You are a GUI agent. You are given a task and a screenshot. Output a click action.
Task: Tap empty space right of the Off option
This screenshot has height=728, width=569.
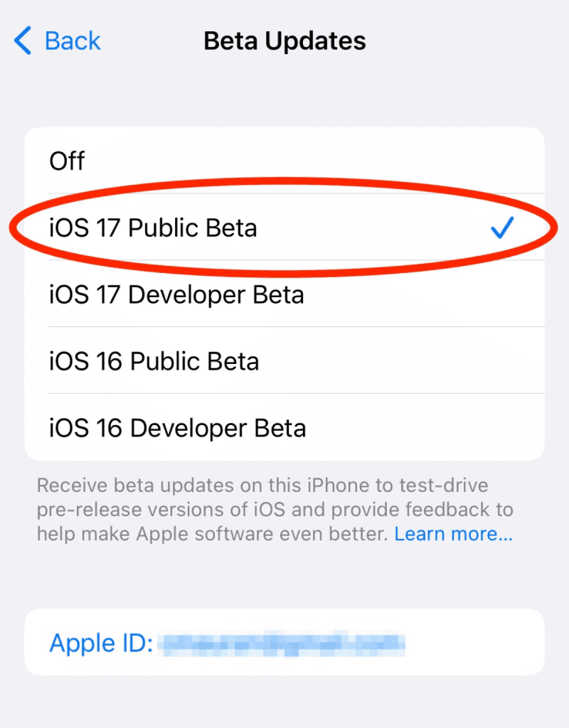click(320, 161)
